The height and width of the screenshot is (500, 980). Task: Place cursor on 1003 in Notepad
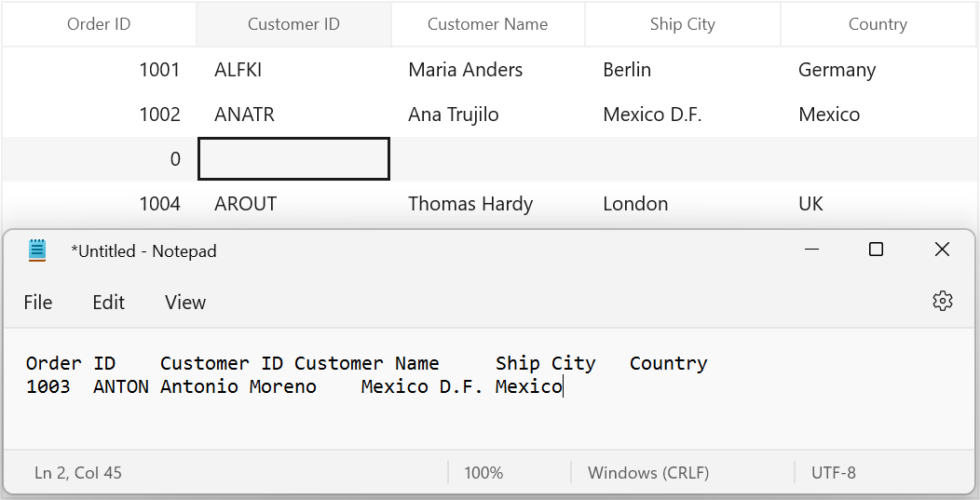click(x=48, y=386)
